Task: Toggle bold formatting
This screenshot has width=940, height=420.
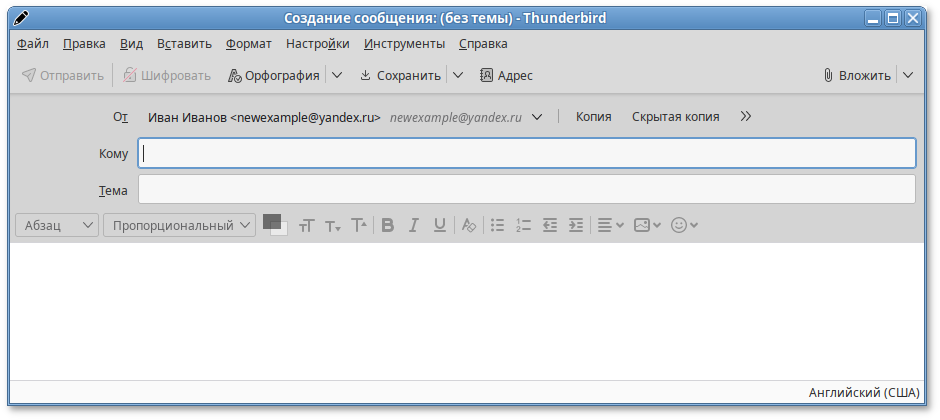Action: pos(388,225)
